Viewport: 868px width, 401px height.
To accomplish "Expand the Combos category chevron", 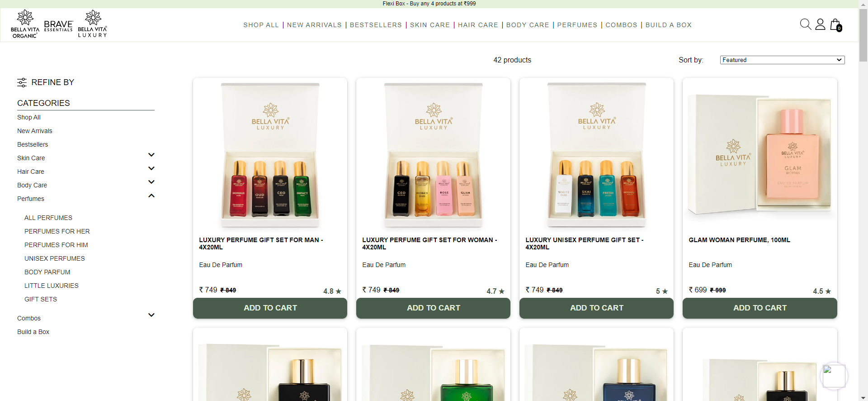I will click(x=151, y=315).
